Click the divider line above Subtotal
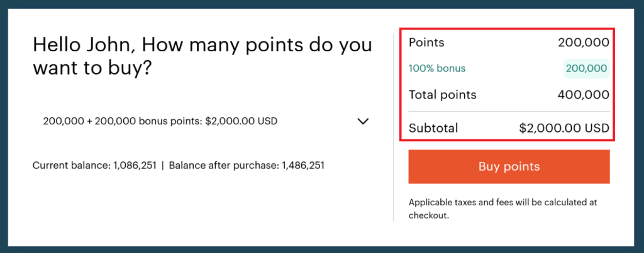 point(509,112)
